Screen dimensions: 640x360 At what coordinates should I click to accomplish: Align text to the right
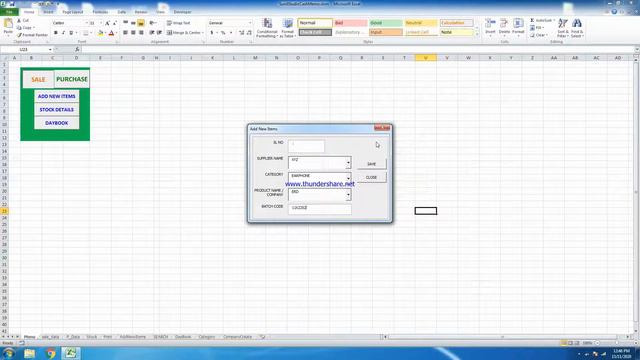coord(141,33)
